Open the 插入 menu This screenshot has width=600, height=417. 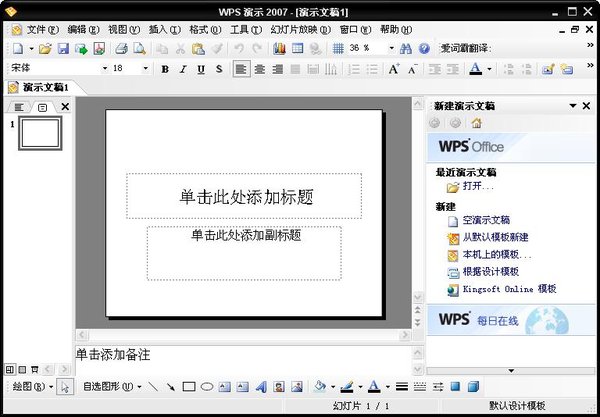[165, 29]
